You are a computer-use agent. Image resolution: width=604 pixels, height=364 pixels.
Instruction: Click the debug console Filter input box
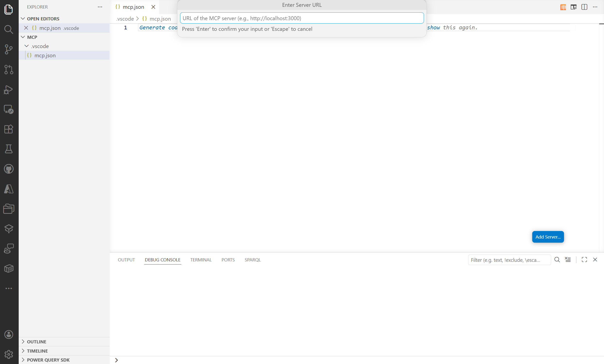509,260
